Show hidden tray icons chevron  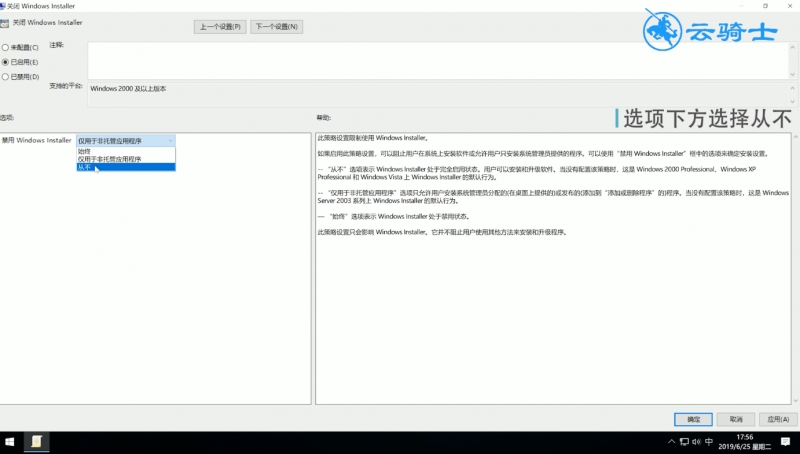(x=671, y=442)
